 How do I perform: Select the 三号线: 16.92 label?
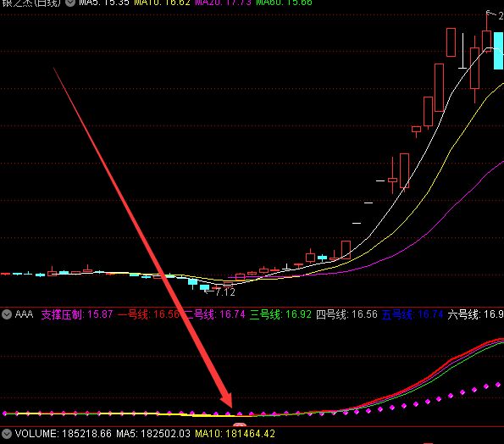pyautogui.click(x=280, y=314)
